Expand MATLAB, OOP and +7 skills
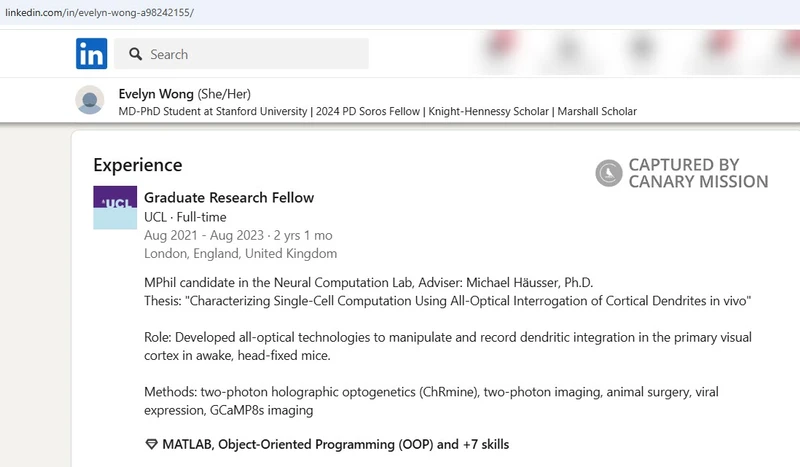 click(336, 445)
